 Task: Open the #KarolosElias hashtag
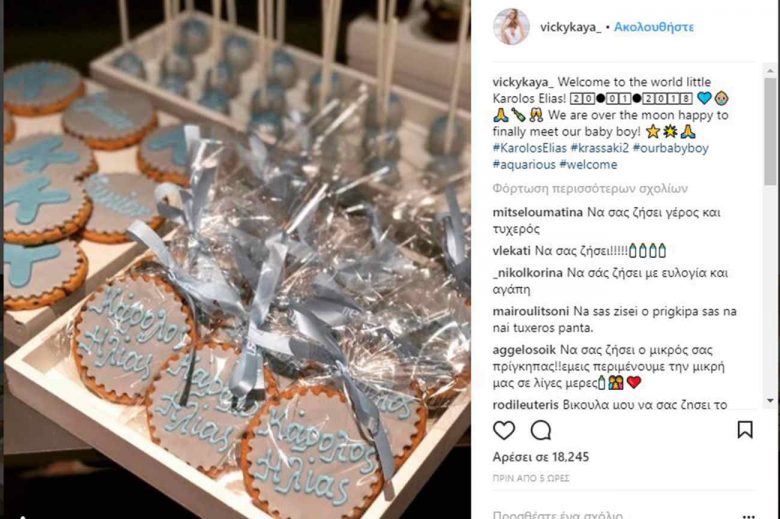[529, 148]
